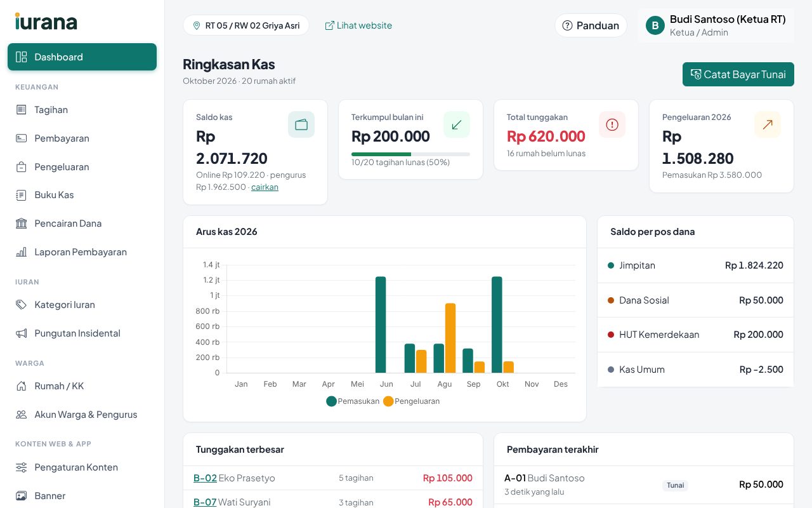This screenshot has width=812, height=508.
Task: Follow the Lihat website link
Action: tap(358, 25)
